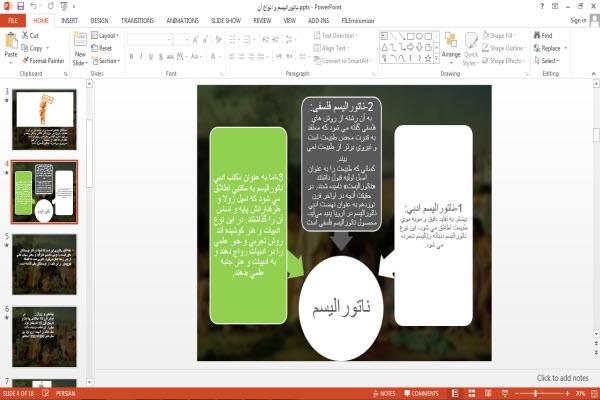Open the Shape Outline dropdown
The image size is (600, 400).
[504, 48]
